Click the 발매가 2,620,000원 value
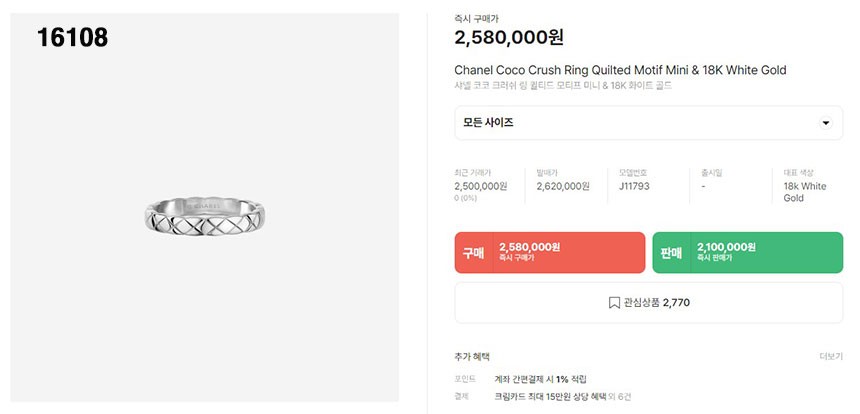860x414 pixels. pyautogui.click(x=562, y=186)
